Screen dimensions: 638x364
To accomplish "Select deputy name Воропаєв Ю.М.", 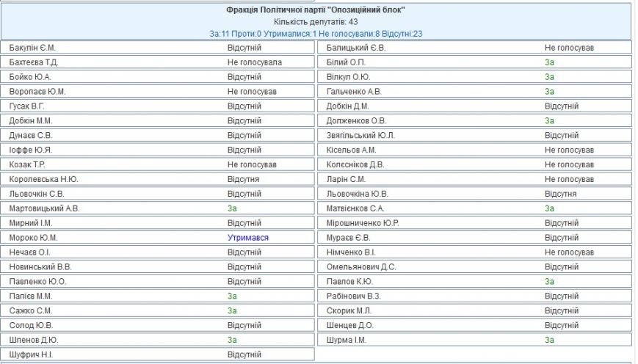I will 37,92.
